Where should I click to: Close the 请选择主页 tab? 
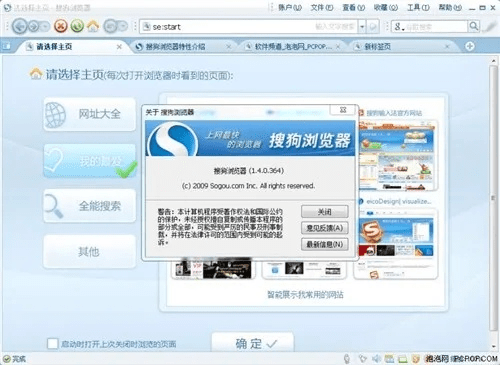[x=119, y=47]
